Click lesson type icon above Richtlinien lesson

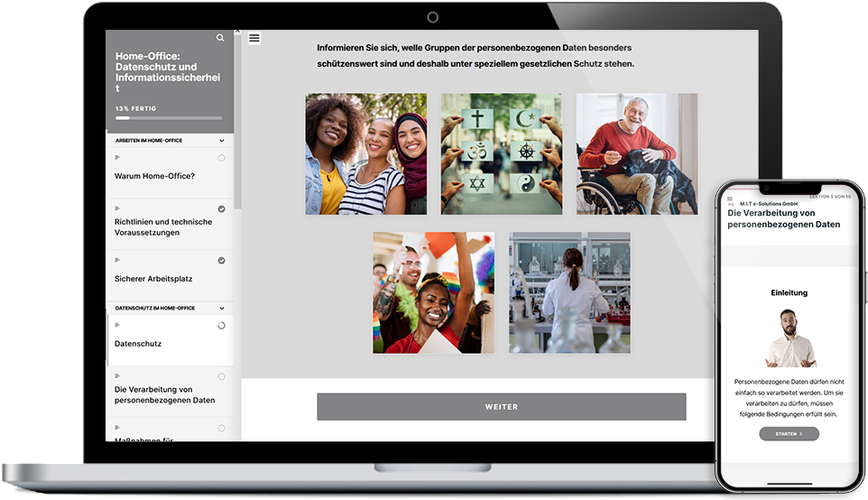116,208
